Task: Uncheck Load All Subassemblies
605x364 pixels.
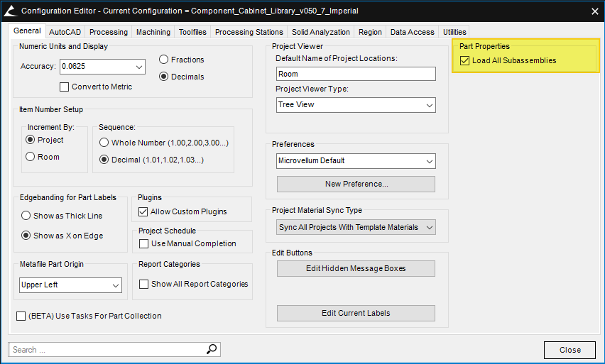Action: [x=465, y=60]
